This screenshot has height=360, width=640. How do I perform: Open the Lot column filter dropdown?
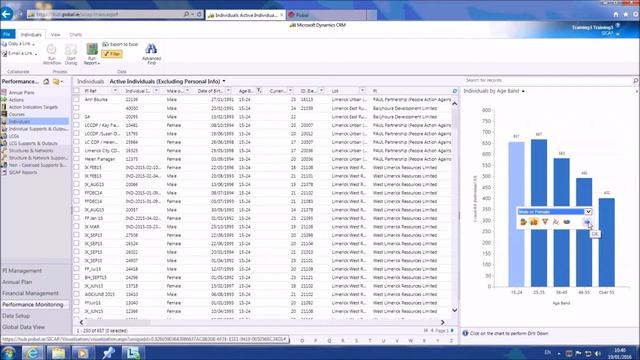[x=362, y=91]
